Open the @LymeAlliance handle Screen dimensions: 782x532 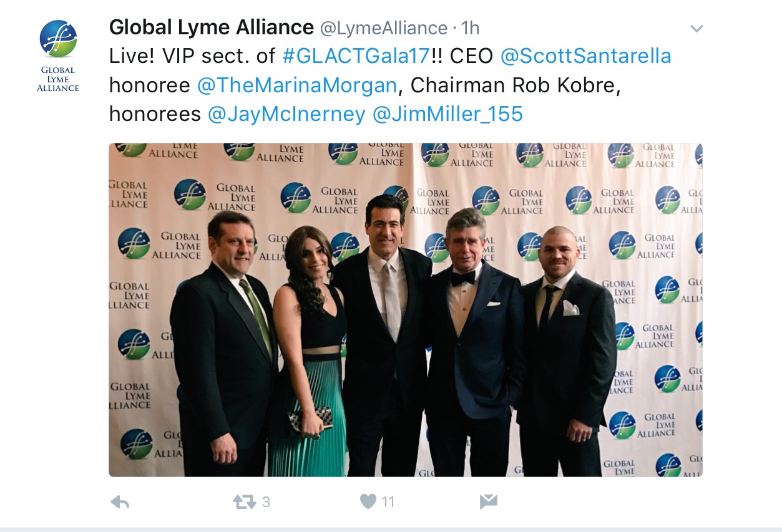384,28
